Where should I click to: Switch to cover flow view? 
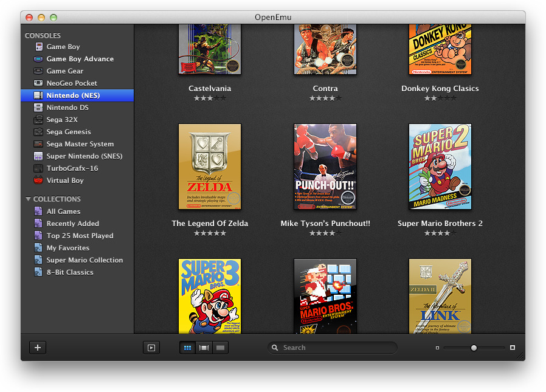[x=204, y=348]
